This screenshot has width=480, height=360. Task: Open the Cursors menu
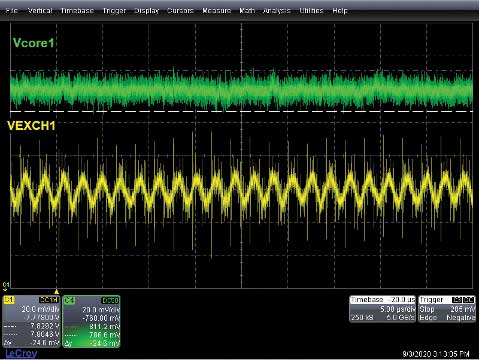[x=180, y=11]
